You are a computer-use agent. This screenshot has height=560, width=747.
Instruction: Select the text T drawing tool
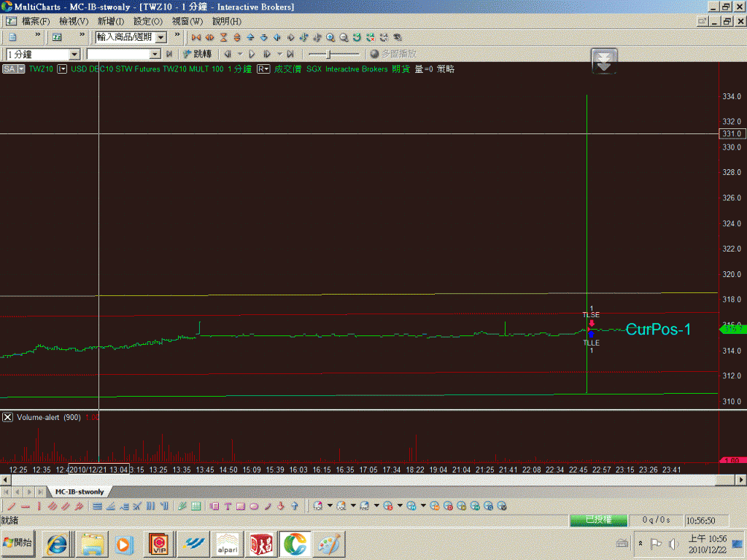228,506
